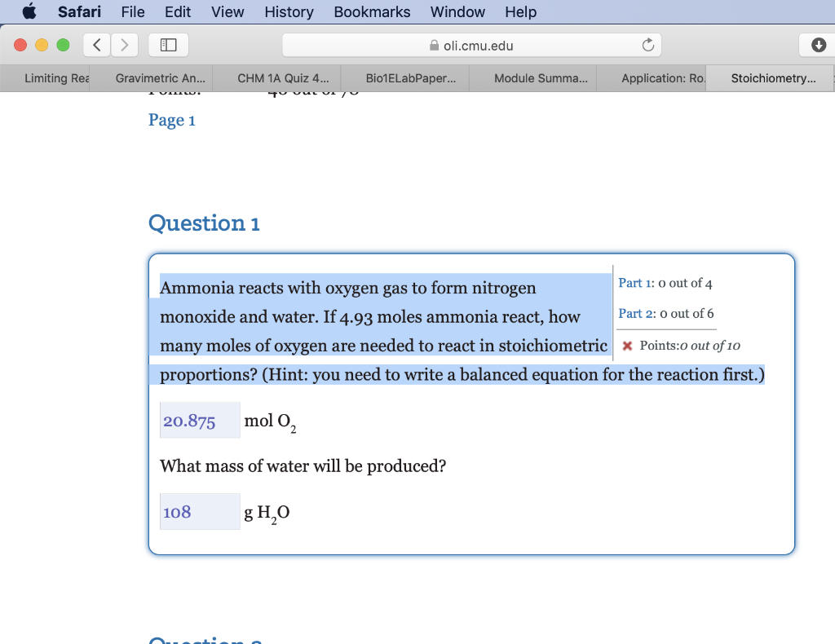This screenshot has height=644, width=835.
Task: Click the text 'What mass of water will be produced?'
Action: [x=303, y=466]
